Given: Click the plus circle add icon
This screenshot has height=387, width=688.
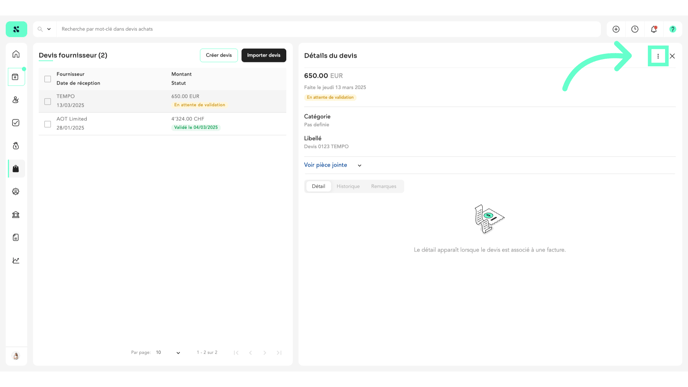Looking at the screenshot, I should point(616,29).
